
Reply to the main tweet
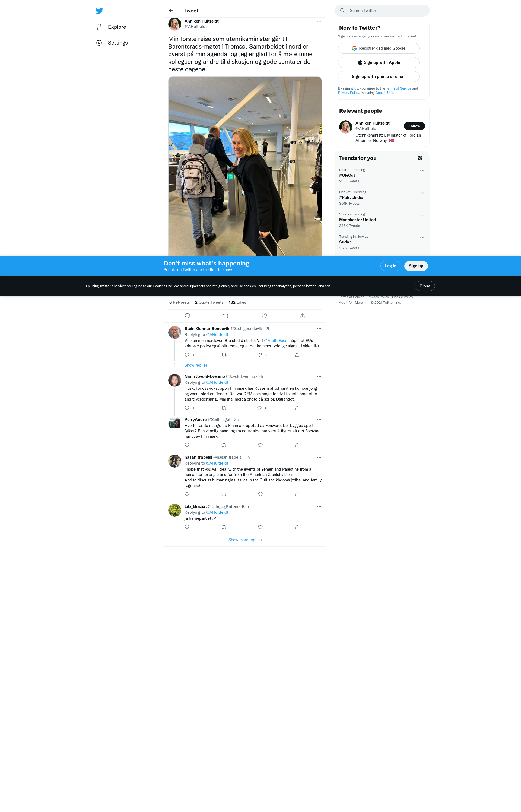click(x=187, y=316)
